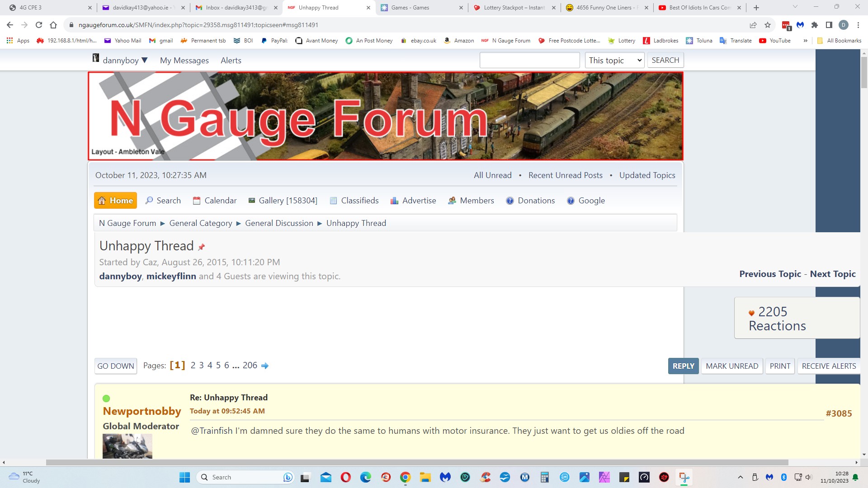Open the This topic search scope dropdown
Image resolution: width=868 pixels, height=488 pixels.
[615, 60]
